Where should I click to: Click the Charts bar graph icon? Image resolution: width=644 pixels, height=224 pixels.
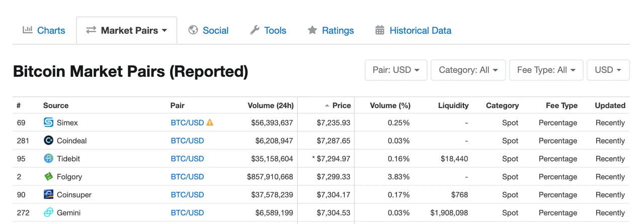pos(28,30)
